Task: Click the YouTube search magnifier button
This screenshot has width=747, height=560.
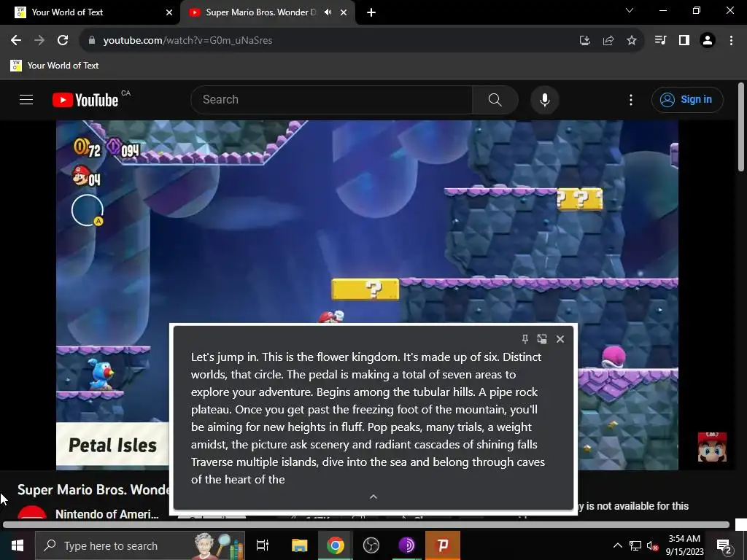Action: (x=495, y=99)
